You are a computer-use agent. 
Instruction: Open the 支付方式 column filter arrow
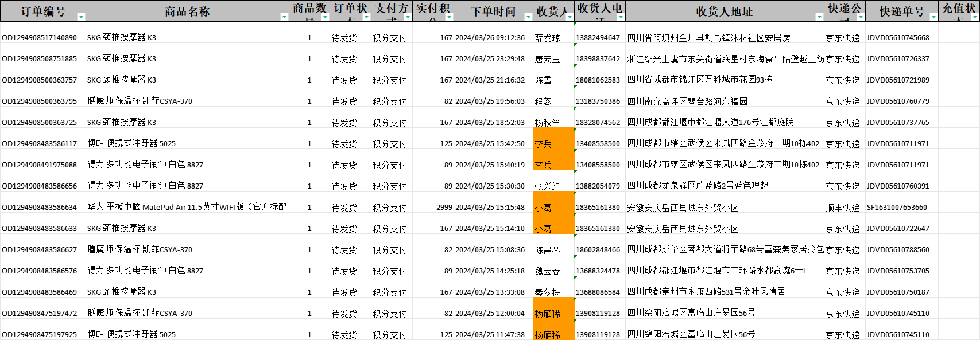coord(408,17)
